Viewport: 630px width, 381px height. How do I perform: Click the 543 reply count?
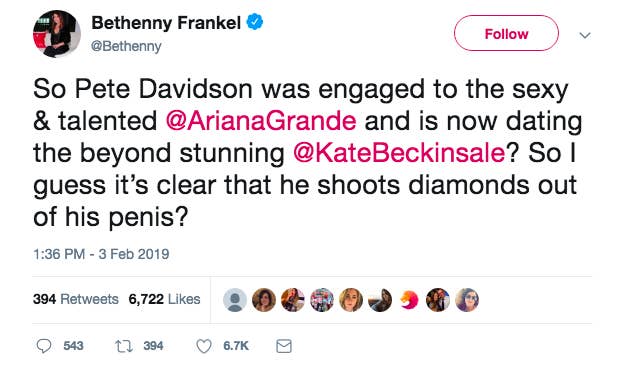tap(73, 346)
